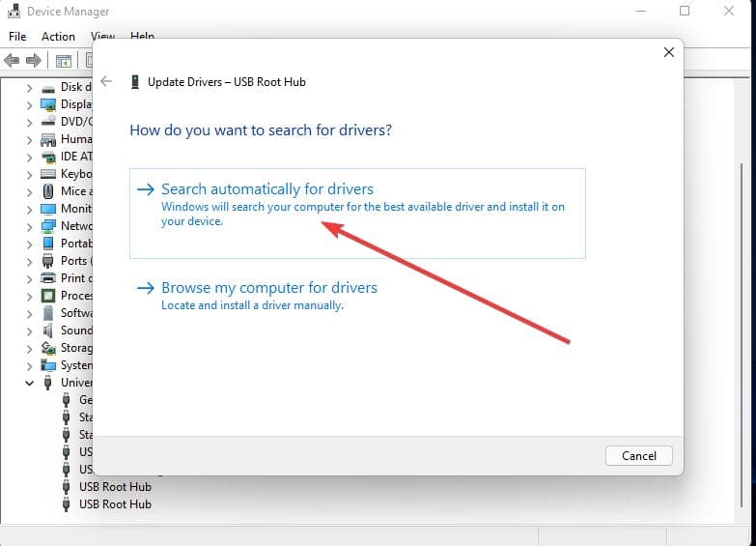The image size is (756, 546).
Task: Click the Show/Hide Console Tree toolbar icon
Action: [x=63, y=61]
